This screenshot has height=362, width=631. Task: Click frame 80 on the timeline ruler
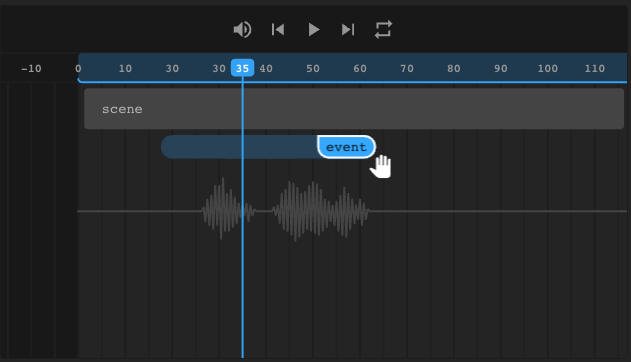pos(454,68)
